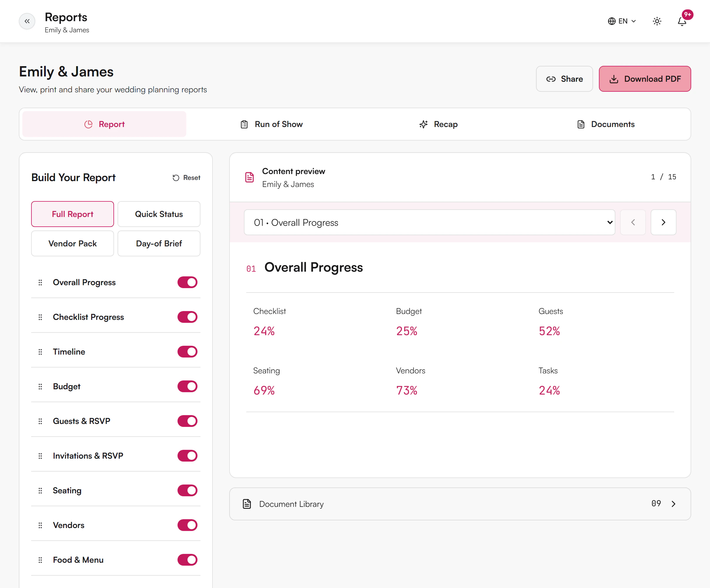Go to next preview section arrow
This screenshot has height=588, width=710.
pyautogui.click(x=663, y=222)
